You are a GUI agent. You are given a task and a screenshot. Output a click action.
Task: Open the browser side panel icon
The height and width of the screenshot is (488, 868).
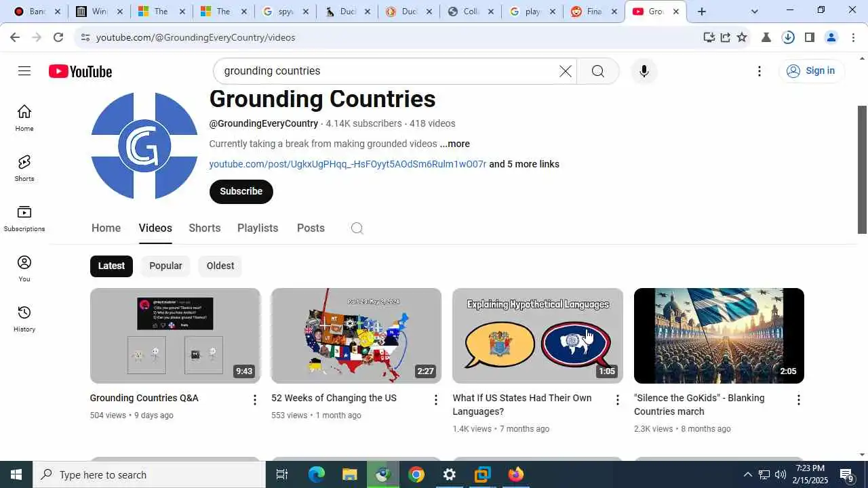(x=809, y=37)
